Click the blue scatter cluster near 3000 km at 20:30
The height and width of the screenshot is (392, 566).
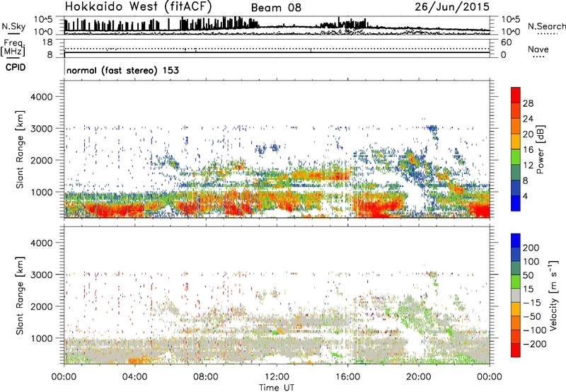[x=432, y=129]
